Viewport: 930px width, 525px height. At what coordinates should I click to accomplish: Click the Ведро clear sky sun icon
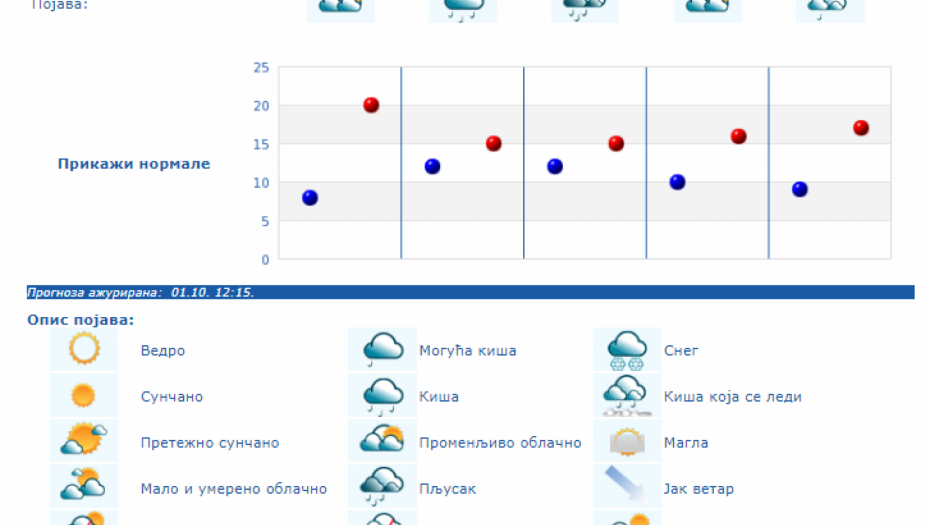[84, 350]
